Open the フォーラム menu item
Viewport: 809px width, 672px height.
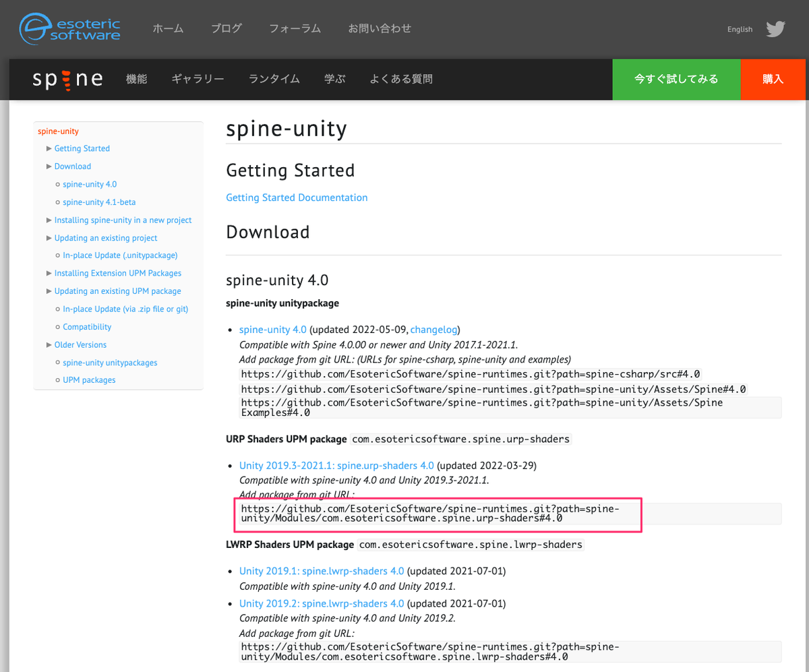click(295, 28)
